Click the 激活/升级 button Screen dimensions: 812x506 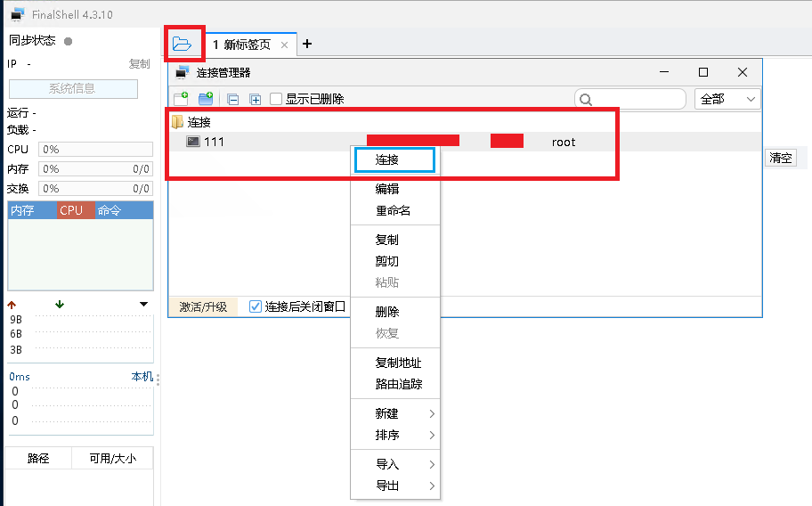coord(203,306)
